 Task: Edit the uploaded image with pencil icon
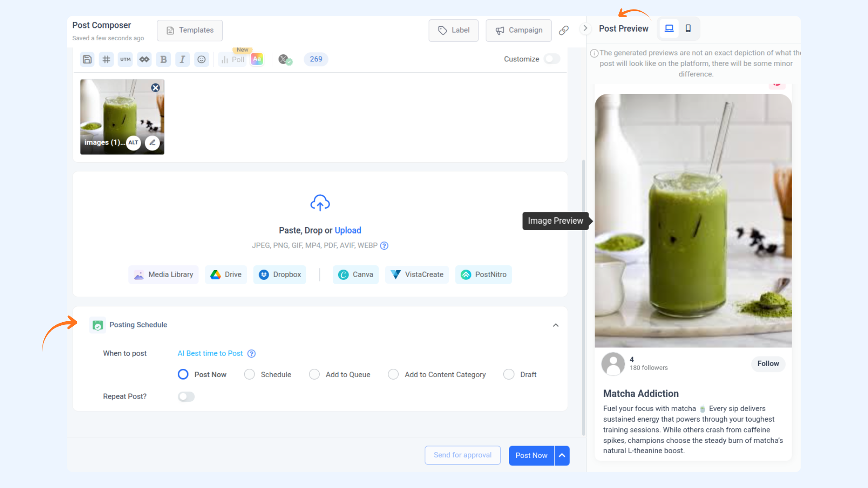pyautogui.click(x=152, y=142)
